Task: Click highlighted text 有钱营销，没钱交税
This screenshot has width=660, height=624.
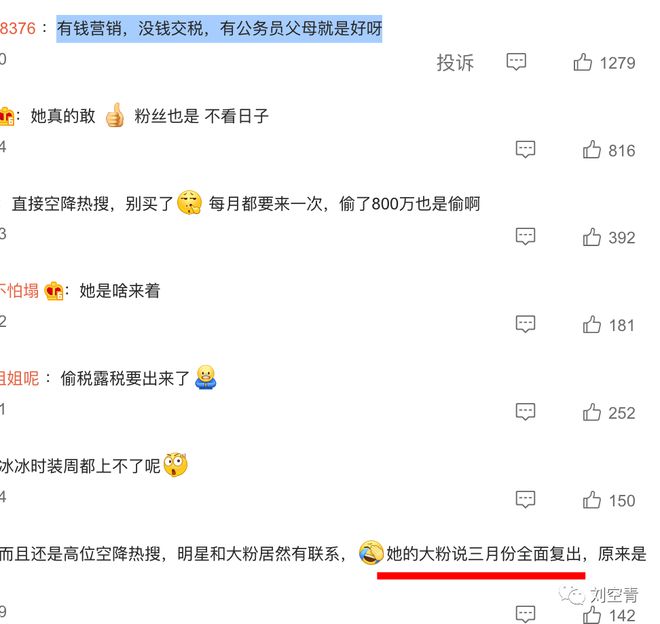Action: coord(131,28)
